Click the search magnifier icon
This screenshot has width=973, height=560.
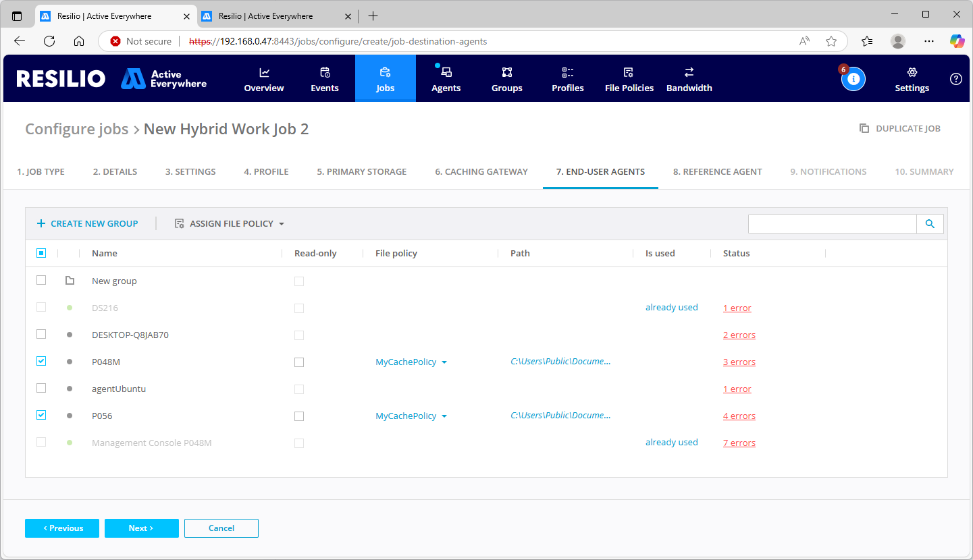point(930,223)
